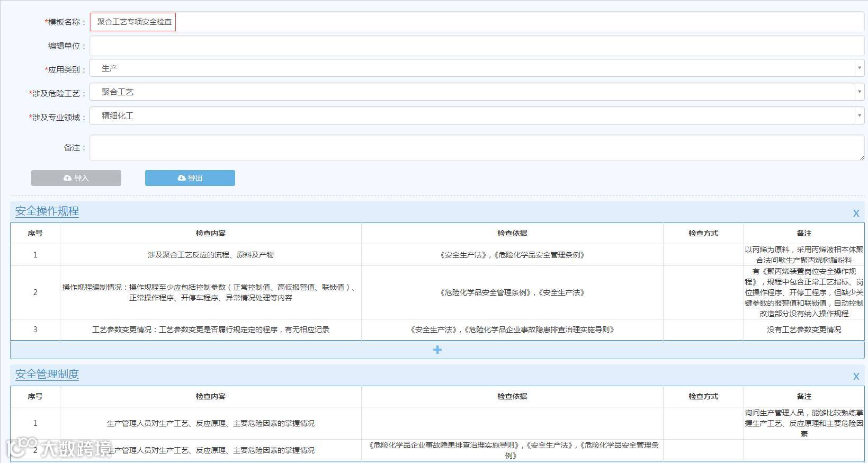Click the 模板名称 input field

point(477,22)
